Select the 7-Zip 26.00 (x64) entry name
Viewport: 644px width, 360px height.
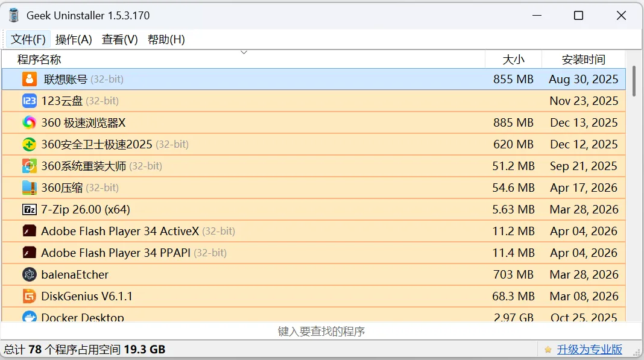click(x=86, y=210)
